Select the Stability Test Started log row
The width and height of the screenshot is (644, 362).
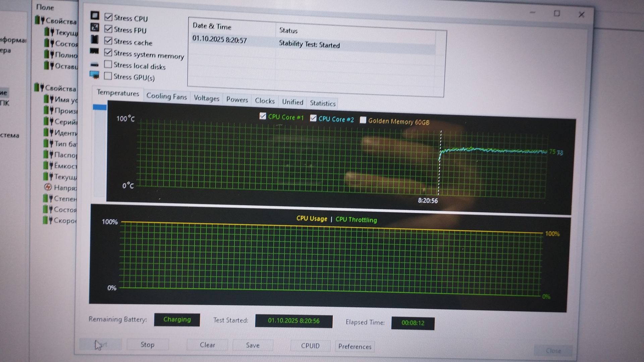point(309,44)
